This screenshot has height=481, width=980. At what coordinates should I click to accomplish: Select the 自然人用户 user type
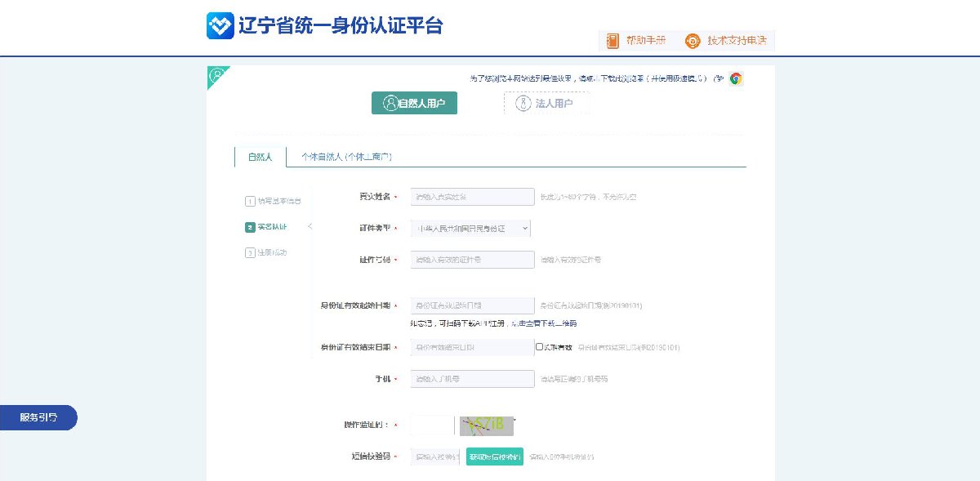pyautogui.click(x=414, y=103)
